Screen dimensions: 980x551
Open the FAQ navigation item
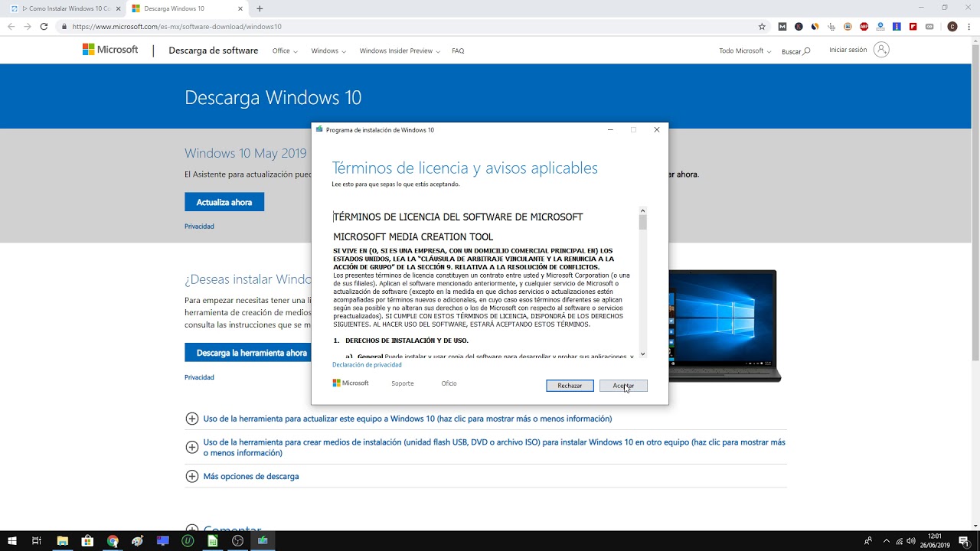[x=458, y=51]
